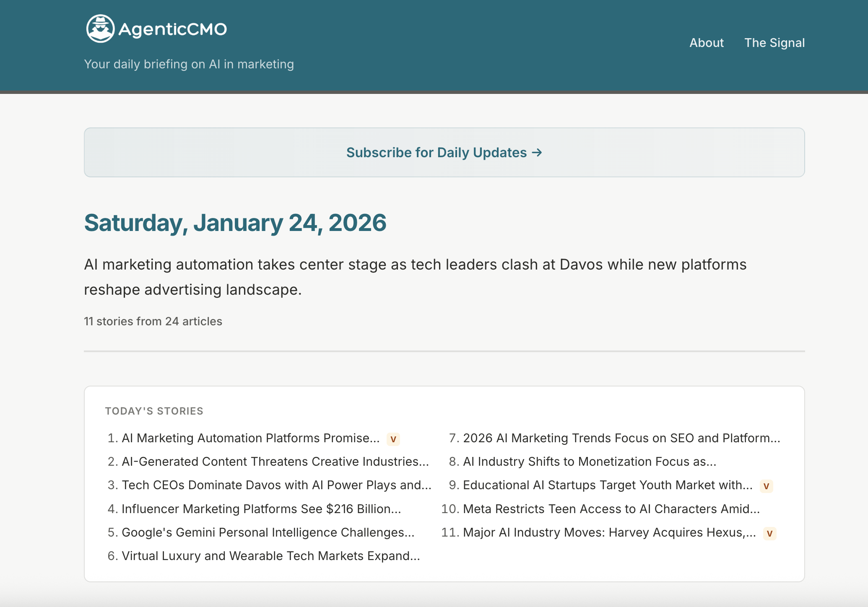The image size is (868, 607).
Task: Open Virtual Luxury and Wearable Tech story
Action: [270, 556]
